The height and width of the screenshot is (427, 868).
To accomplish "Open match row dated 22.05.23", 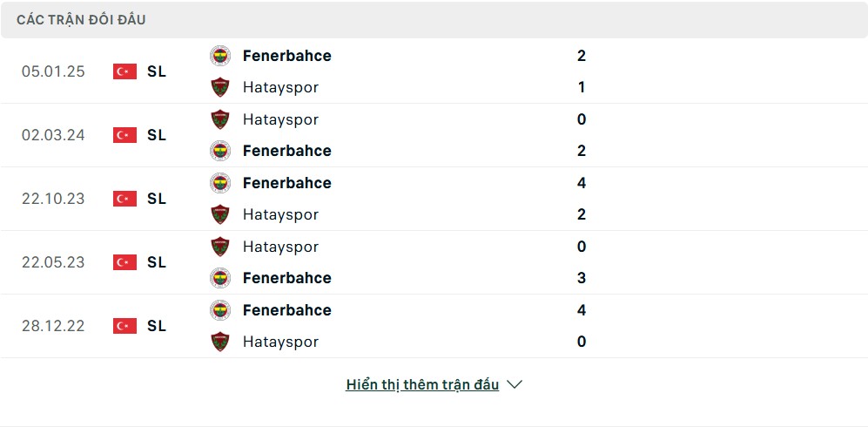I will 434,262.
